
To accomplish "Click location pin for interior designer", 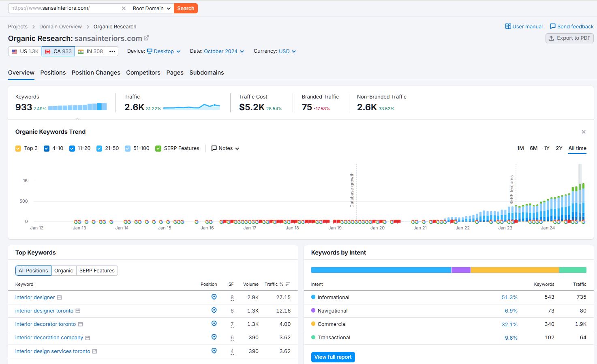I will coord(214,297).
